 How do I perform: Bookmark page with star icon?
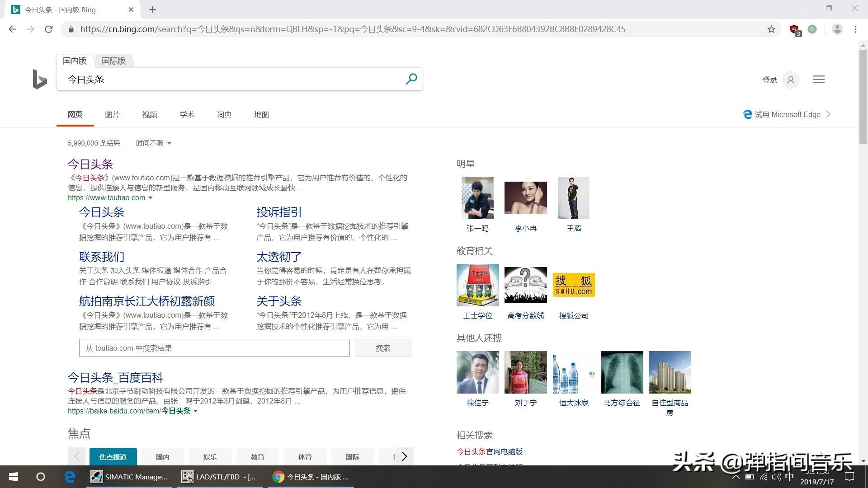pos(771,29)
